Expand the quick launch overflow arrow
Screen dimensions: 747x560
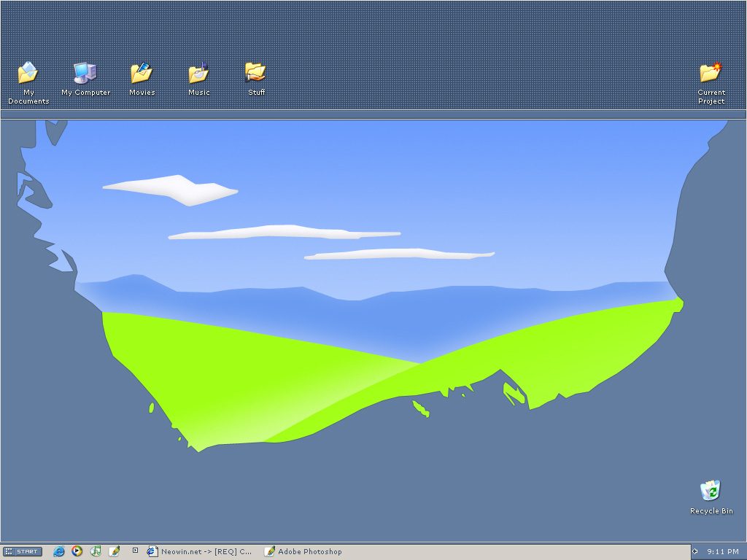(135, 551)
